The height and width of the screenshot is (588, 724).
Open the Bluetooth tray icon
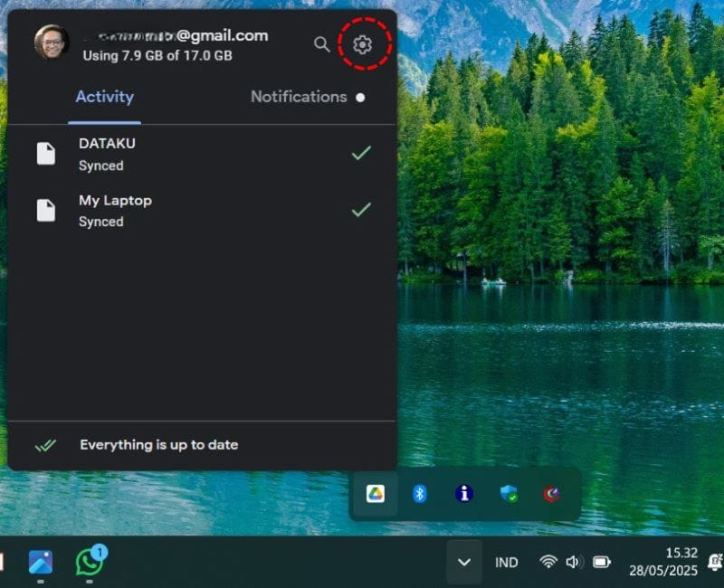(x=420, y=494)
